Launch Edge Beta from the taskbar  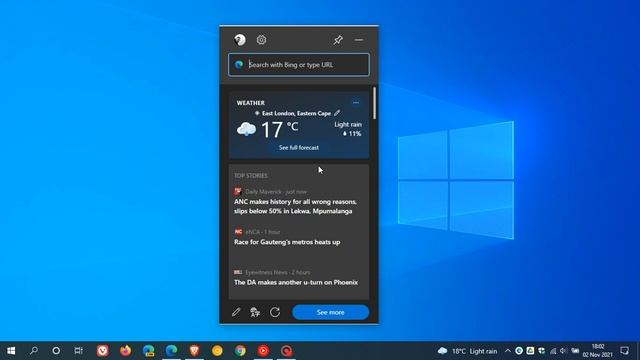pyautogui.click(x=149, y=351)
